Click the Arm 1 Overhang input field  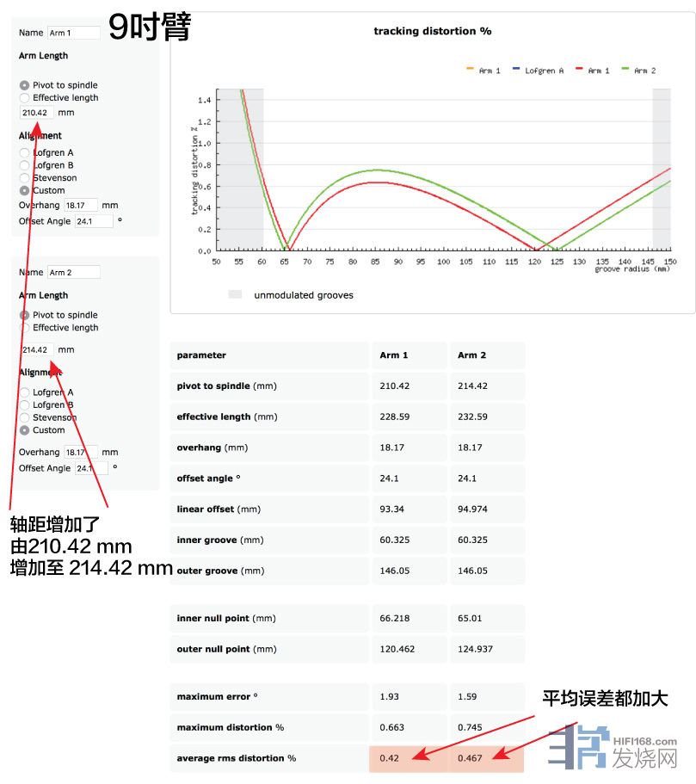tap(81, 206)
